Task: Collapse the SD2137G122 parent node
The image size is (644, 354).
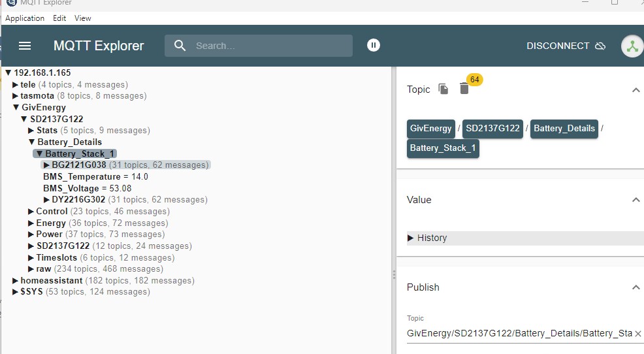Action: [x=24, y=119]
